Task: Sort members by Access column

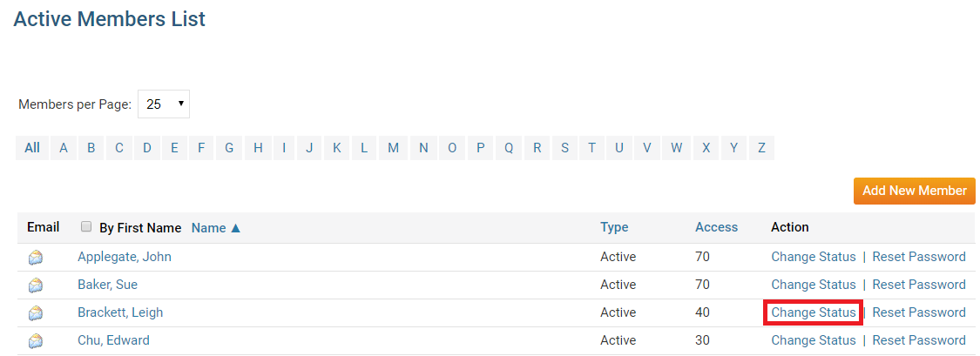Action: pos(716,227)
